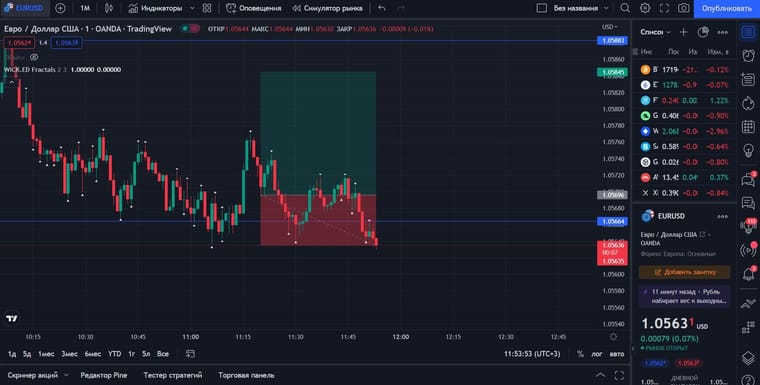The image size is (760, 385).
Task: Click Добавить заметку button
Action: (684, 272)
